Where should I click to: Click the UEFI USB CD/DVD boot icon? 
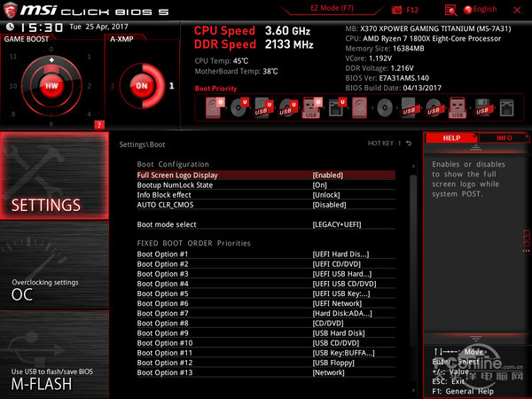pos(288,107)
